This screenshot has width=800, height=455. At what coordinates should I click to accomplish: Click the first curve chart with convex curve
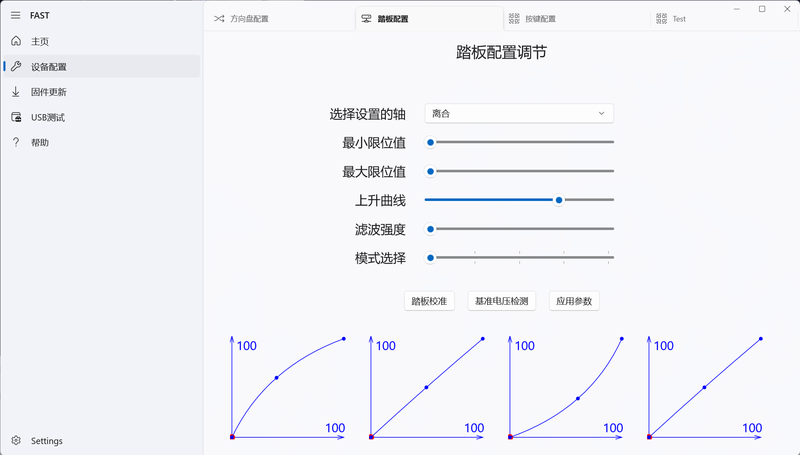(288, 388)
